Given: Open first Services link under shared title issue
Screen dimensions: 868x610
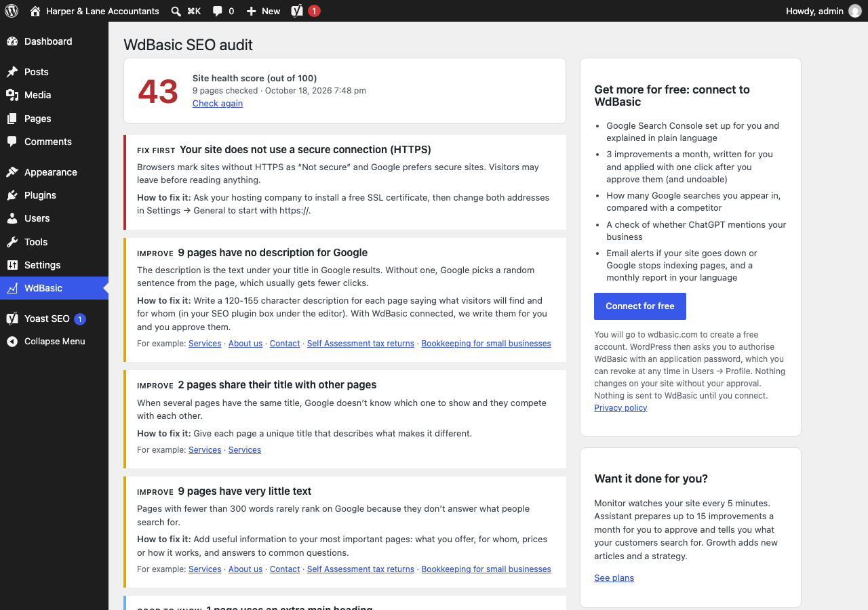Looking at the screenshot, I should pyautogui.click(x=205, y=450).
